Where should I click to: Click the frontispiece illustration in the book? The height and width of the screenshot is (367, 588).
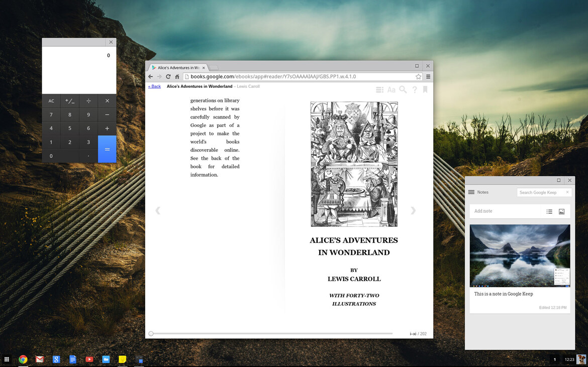354,164
